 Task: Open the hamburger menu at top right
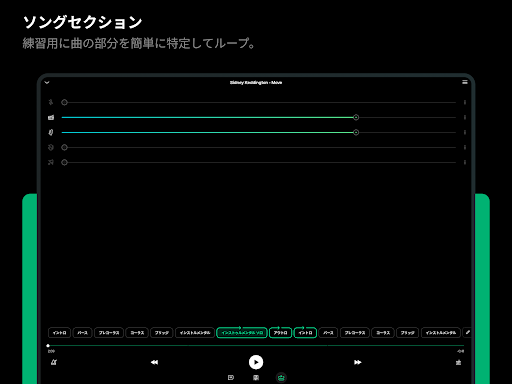[x=465, y=82]
